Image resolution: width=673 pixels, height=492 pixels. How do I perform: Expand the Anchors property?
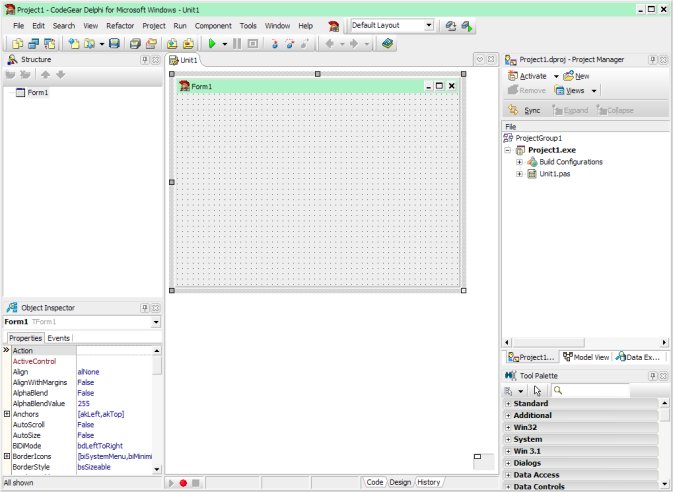(7, 414)
